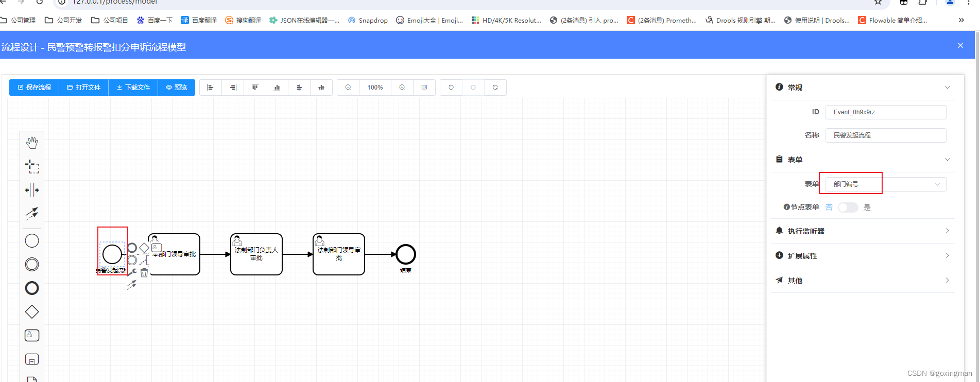
Task: Activate the create/remove space tool
Action: pyautogui.click(x=32, y=190)
